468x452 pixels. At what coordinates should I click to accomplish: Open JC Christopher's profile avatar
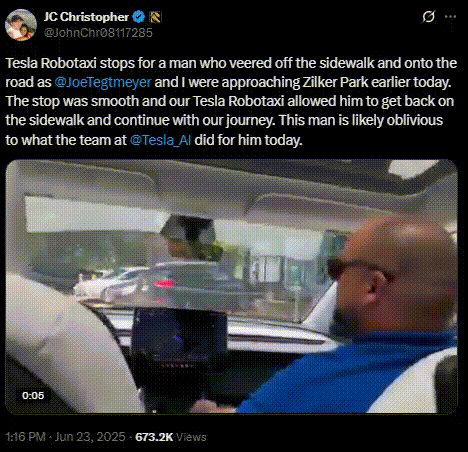(x=21, y=25)
